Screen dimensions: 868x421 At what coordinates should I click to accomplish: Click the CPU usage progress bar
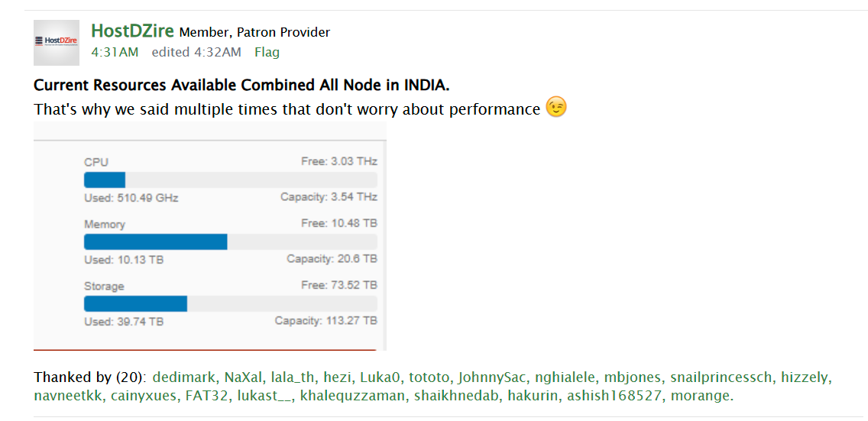(x=230, y=180)
